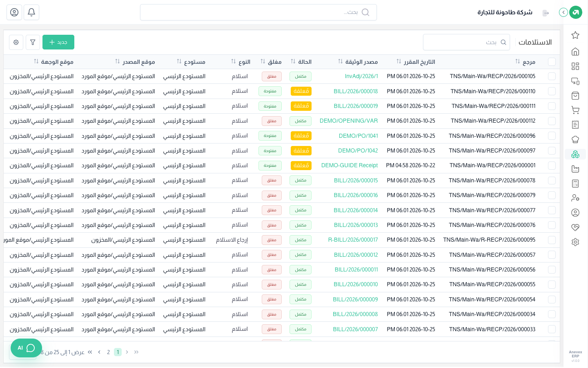Image resolution: width=588 pixels, height=368 pixels.
Task: Open the chef hat module in sidebar
Action: click(575, 139)
